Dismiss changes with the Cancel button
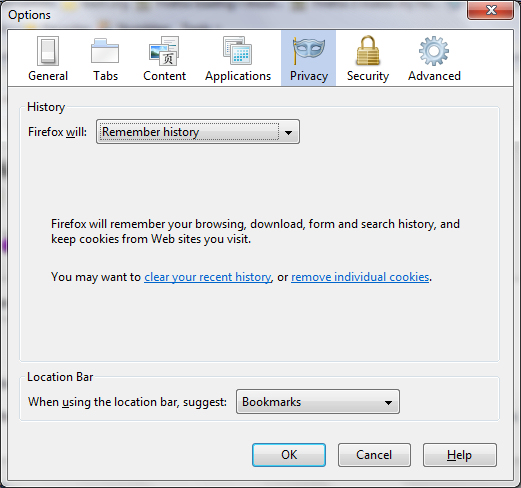 [374, 455]
